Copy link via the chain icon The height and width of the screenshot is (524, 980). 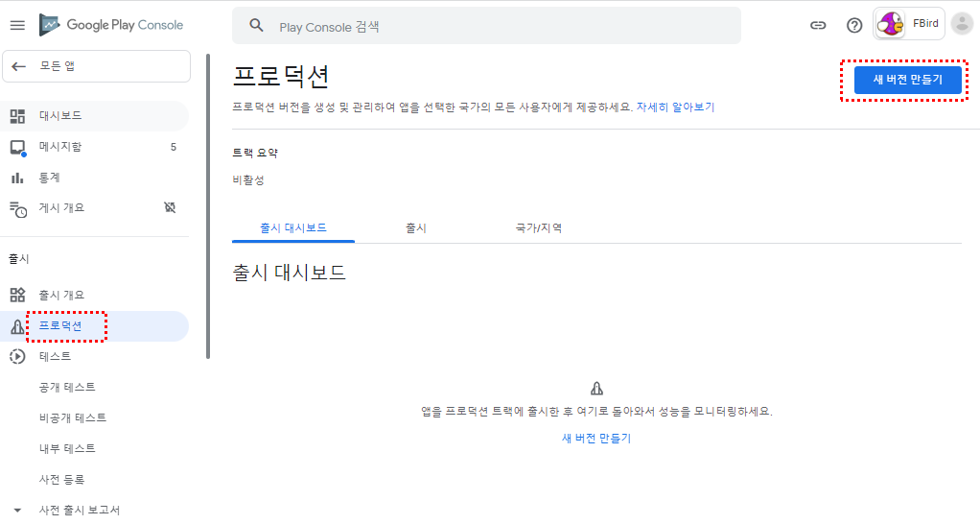(818, 25)
